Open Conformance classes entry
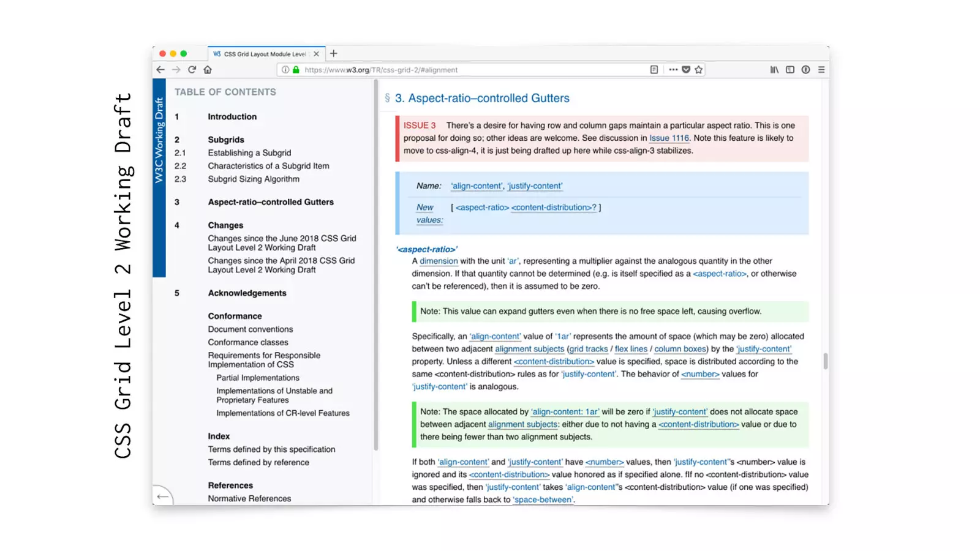980x551 pixels. [x=248, y=342]
